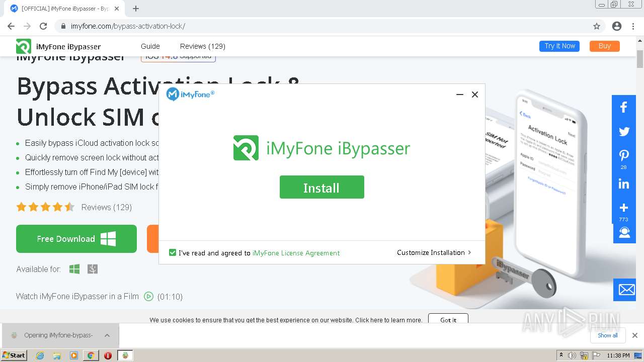The image size is (644, 362).
Task: Open Chrome profile account icon
Action: pos(617,26)
